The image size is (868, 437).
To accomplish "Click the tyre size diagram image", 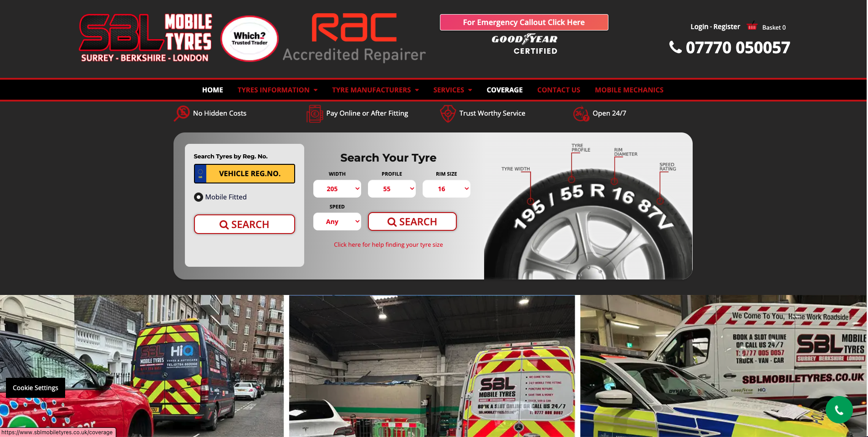I will [588, 210].
